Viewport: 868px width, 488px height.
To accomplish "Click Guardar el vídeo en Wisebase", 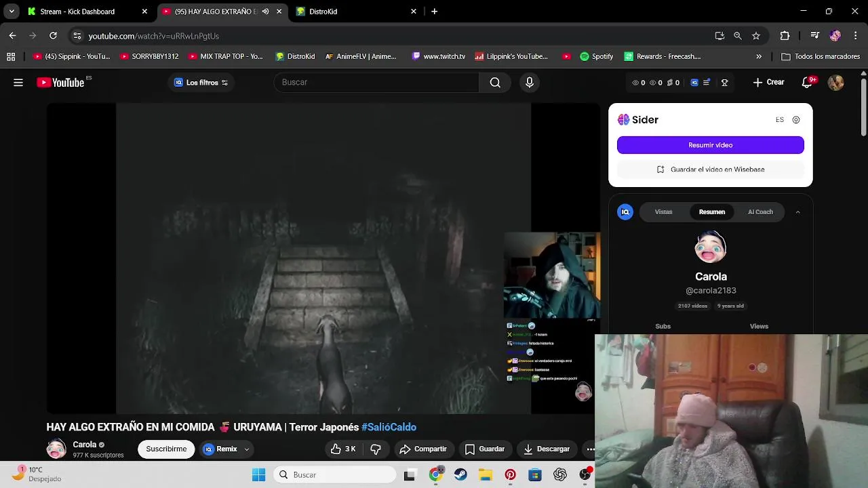I will 711,169.
